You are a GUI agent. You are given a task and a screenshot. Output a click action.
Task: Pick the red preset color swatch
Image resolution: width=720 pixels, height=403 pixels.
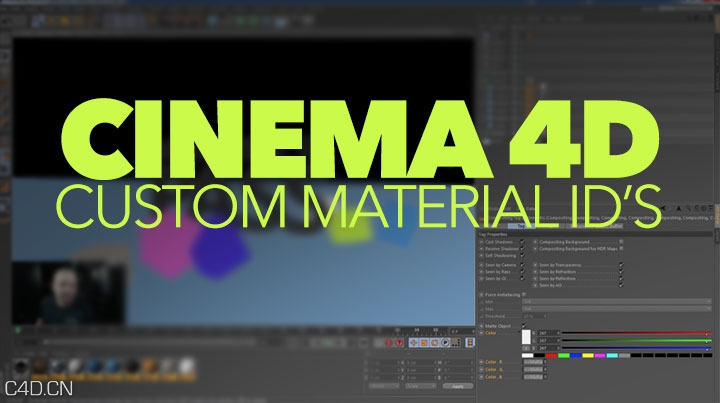click(551, 355)
